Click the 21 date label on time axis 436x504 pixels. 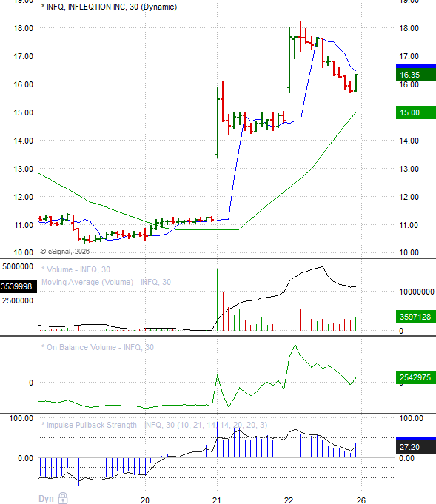[217, 500]
